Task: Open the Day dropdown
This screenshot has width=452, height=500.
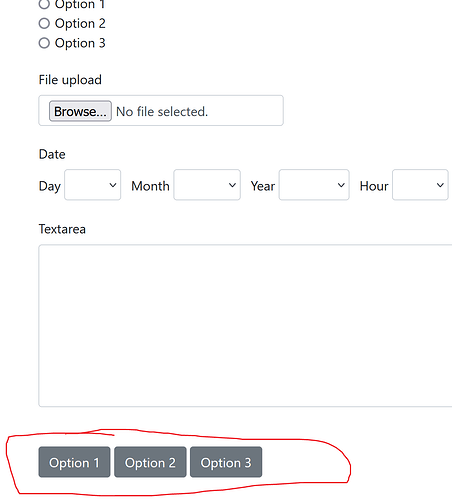Action: click(93, 185)
